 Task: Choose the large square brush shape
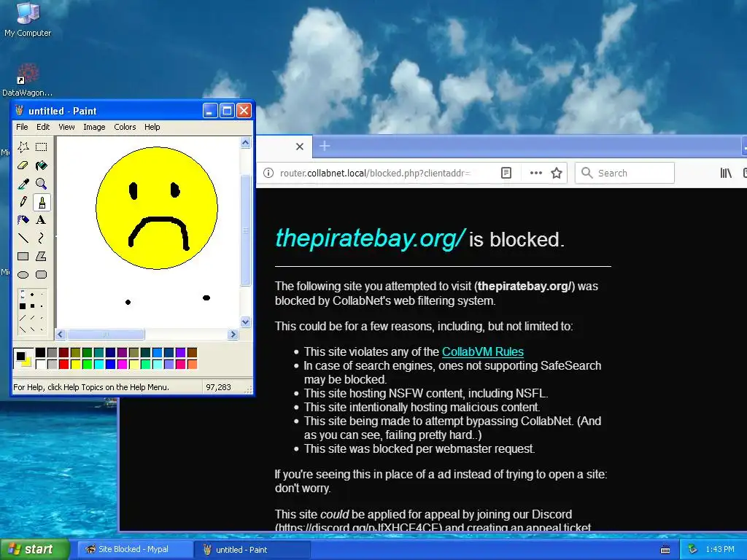[23, 306]
